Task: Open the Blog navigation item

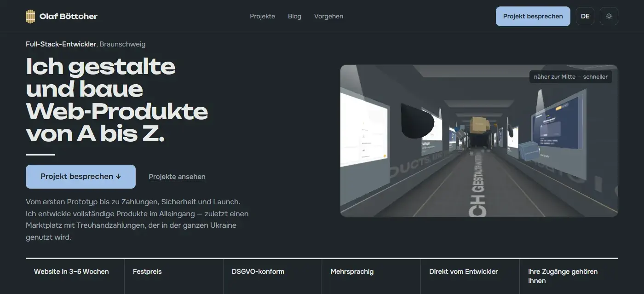Action: [x=294, y=16]
